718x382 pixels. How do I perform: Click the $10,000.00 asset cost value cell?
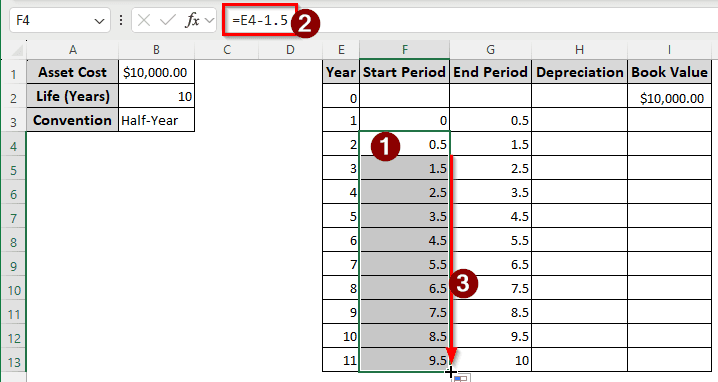click(x=156, y=72)
